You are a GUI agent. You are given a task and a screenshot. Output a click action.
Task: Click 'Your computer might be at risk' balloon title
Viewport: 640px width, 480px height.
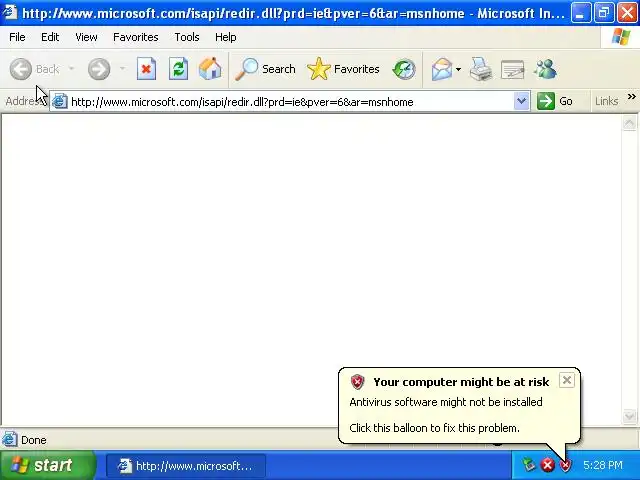(x=461, y=382)
